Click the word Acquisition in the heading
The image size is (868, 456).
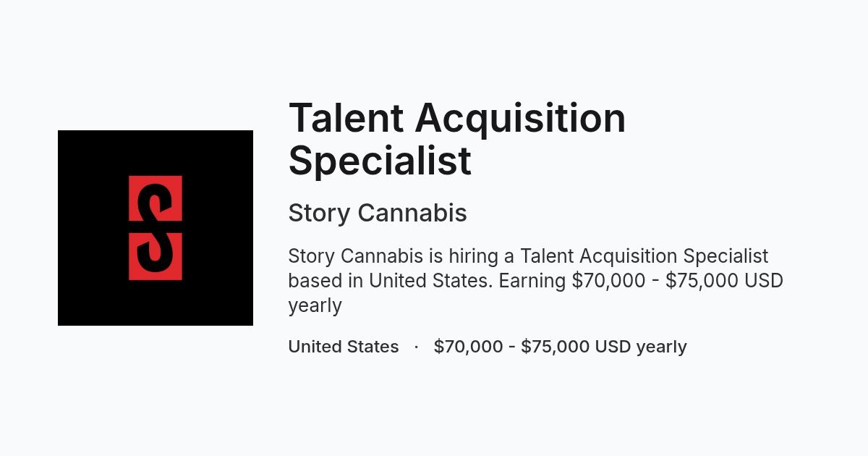521,119
